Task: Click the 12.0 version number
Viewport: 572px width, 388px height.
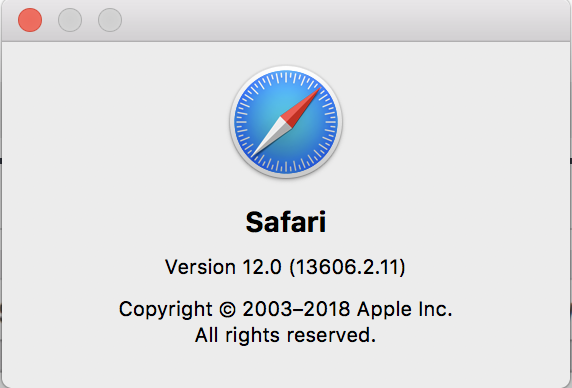Action: coord(262,267)
